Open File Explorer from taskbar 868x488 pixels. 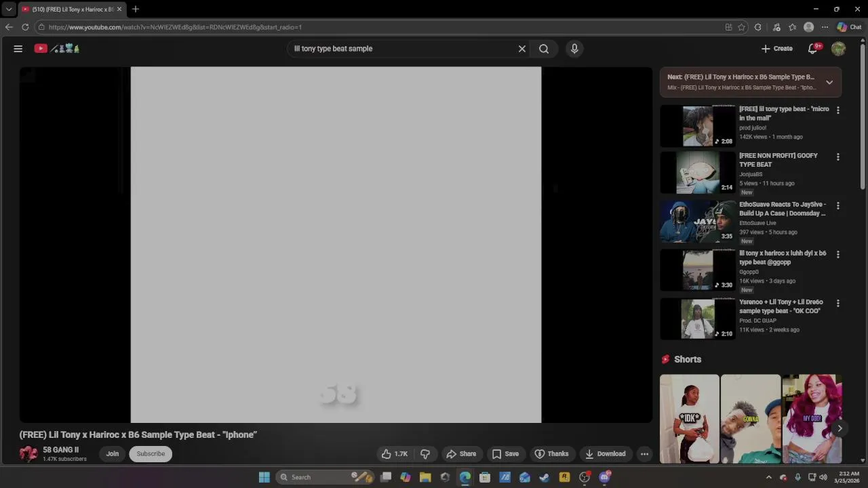pos(425,477)
